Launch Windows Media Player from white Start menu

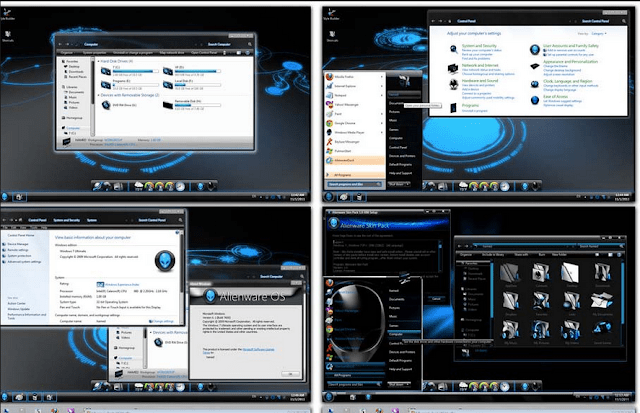[354, 132]
